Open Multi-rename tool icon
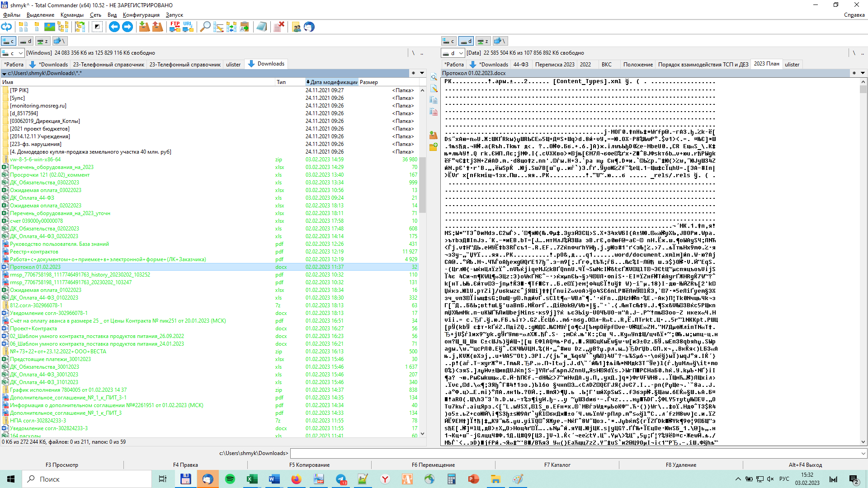 point(218,27)
